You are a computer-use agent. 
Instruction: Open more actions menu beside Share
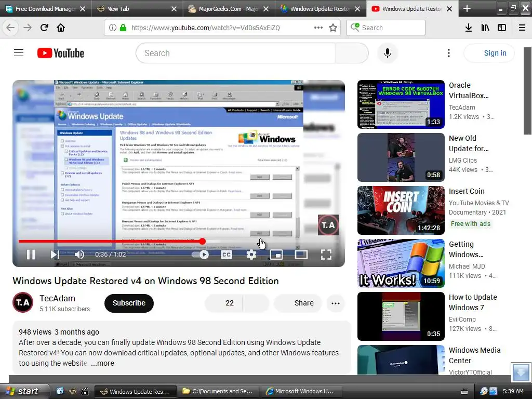tap(336, 303)
